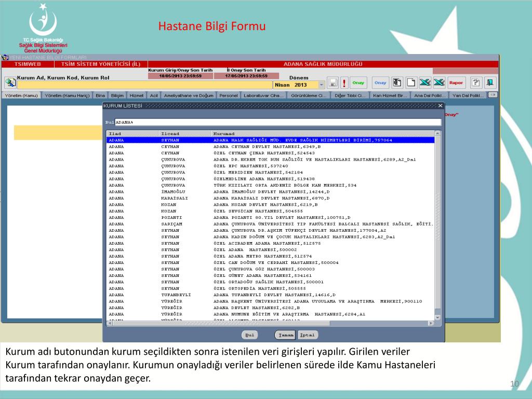Select ADANA KOZAN DEVLET HASTANESİ row
The image size is (532, 399).
270,205
